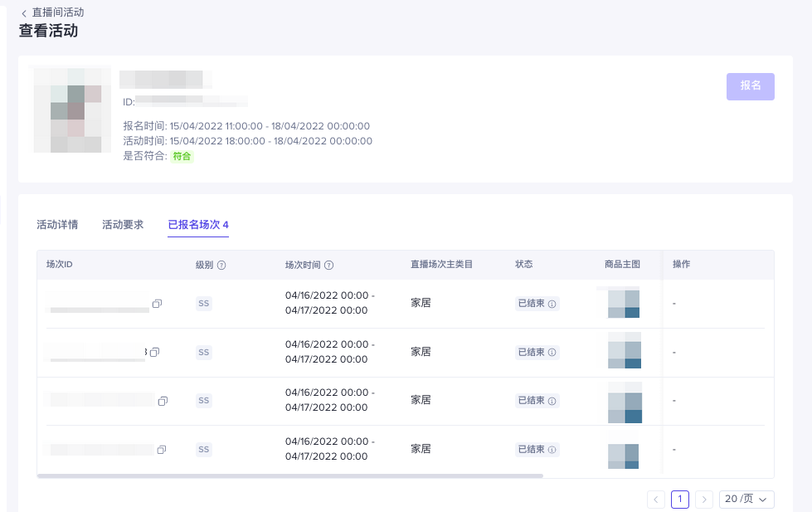The width and height of the screenshot is (812, 512).
Task: Copy the third row's session ID
Action: (163, 401)
